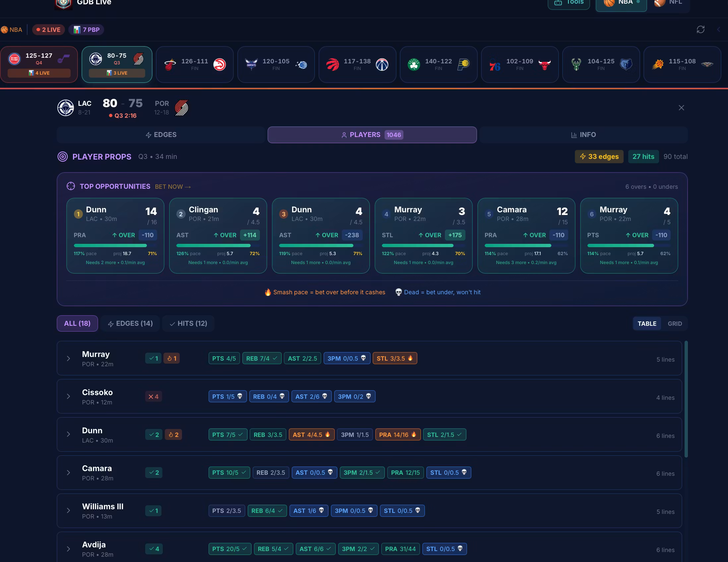Open the EDGES tab
Screen dimensions: 728x562
tap(161, 135)
